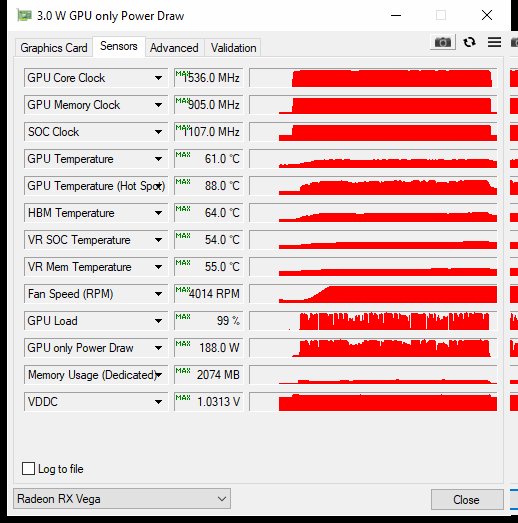Click the GPU Core Clock history graph
The image size is (518, 523).
373,78
